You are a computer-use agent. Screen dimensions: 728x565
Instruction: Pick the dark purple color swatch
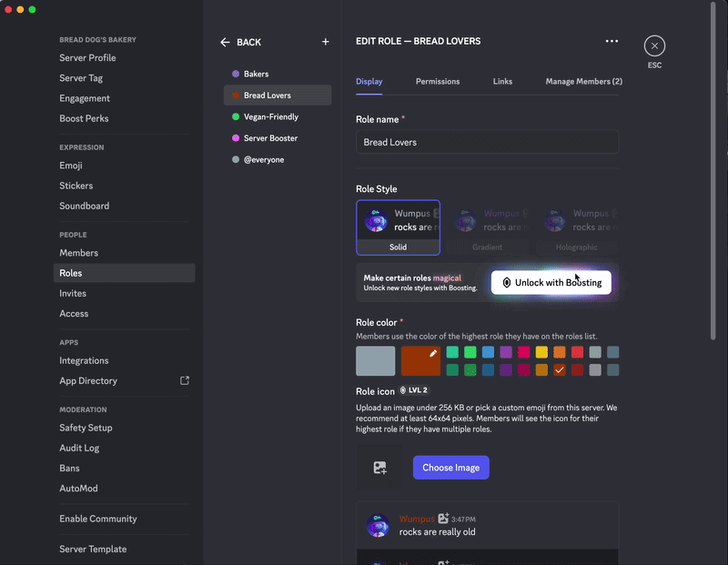coord(506,369)
